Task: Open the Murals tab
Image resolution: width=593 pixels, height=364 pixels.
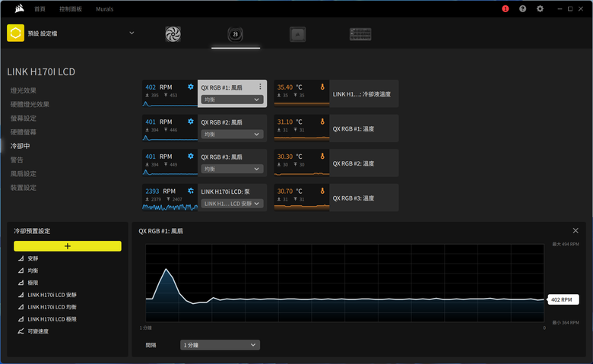Action: pos(105,9)
